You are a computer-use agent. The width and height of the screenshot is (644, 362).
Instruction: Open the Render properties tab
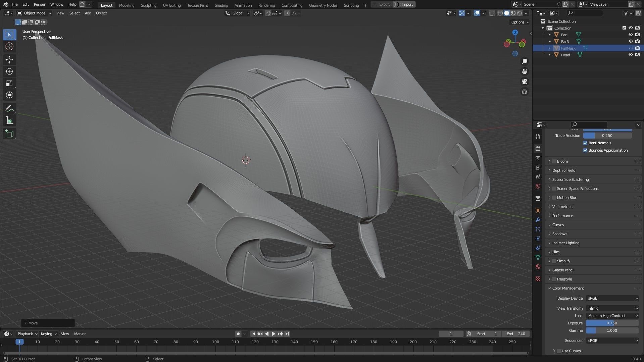(x=538, y=148)
